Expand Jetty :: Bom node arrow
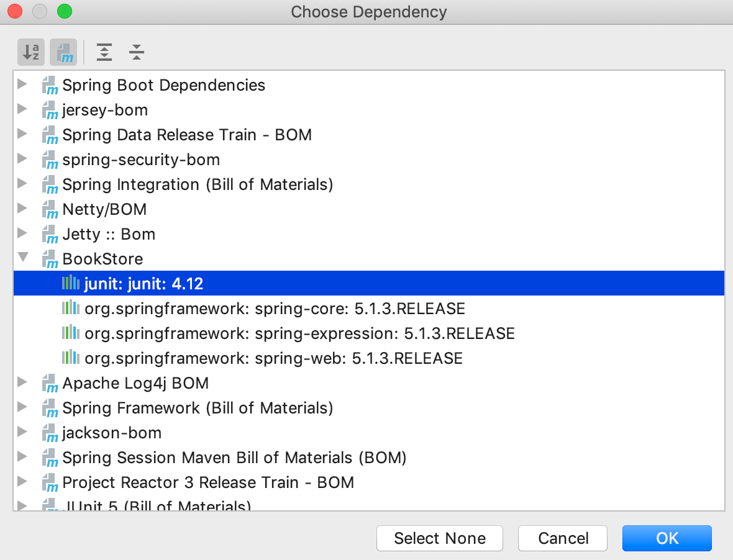The height and width of the screenshot is (560, 733). (x=22, y=233)
